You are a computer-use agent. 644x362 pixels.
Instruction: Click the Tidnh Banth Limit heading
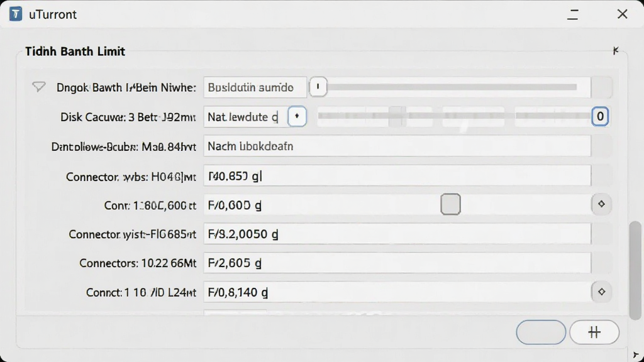click(x=75, y=52)
